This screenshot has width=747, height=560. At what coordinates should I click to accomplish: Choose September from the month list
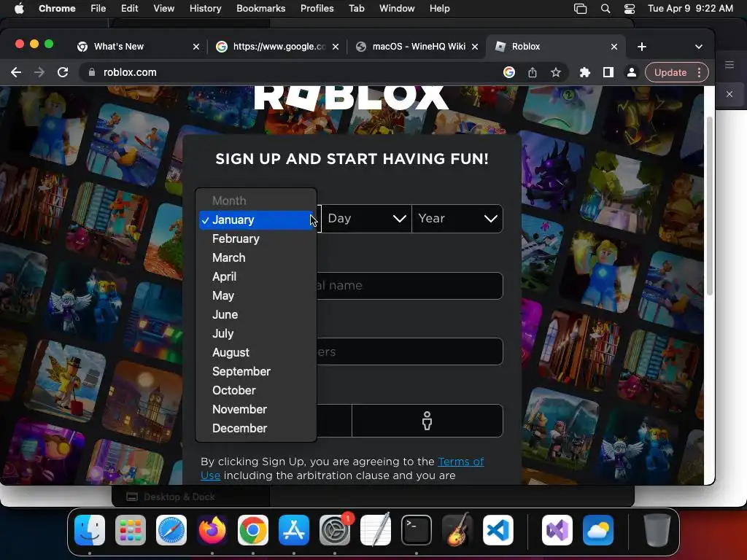(256, 371)
